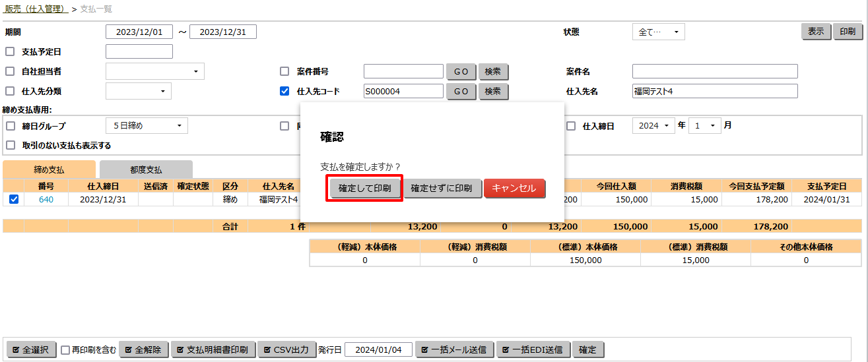The width and height of the screenshot is (868, 362).
Task: Click the red キャンセル button
Action: [x=514, y=189]
